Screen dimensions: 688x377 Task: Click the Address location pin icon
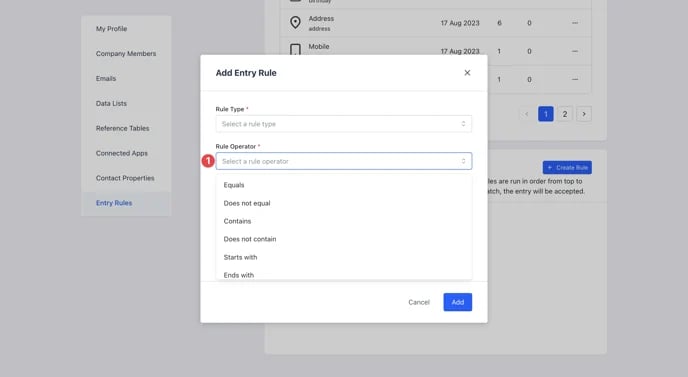tap(295, 22)
